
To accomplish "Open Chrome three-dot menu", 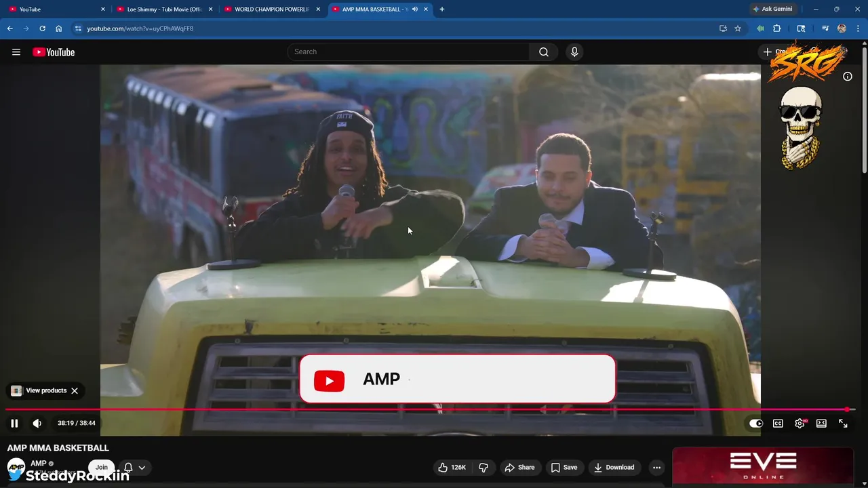I will [x=858, y=28].
